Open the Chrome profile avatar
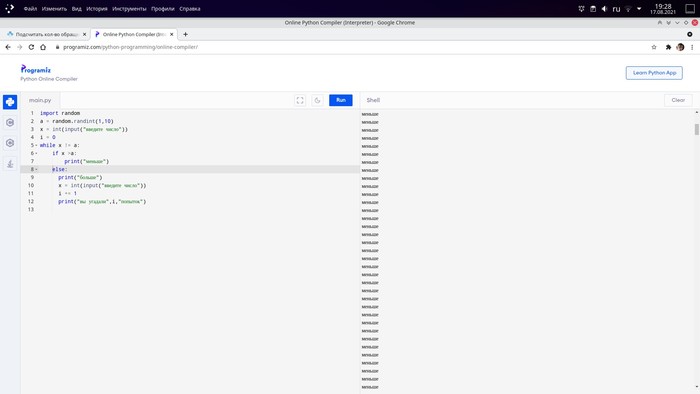The height and width of the screenshot is (394, 700). [680, 47]
